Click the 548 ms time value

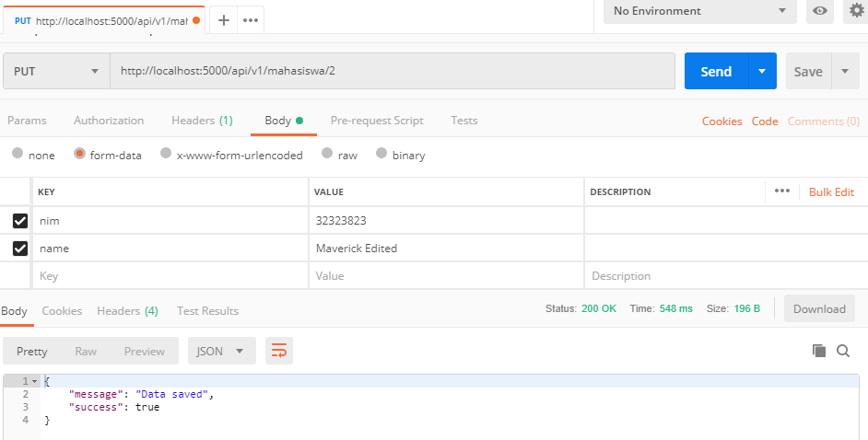coord(676,308)
